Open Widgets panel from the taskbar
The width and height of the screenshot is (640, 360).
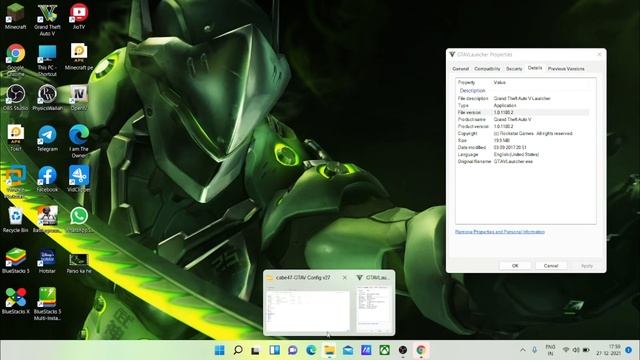[274, 350]
